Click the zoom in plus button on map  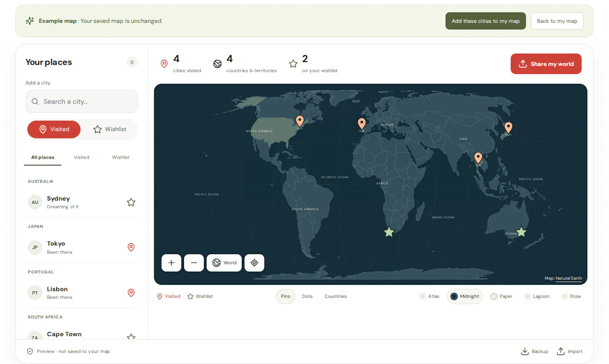click(x=171, y=263)
